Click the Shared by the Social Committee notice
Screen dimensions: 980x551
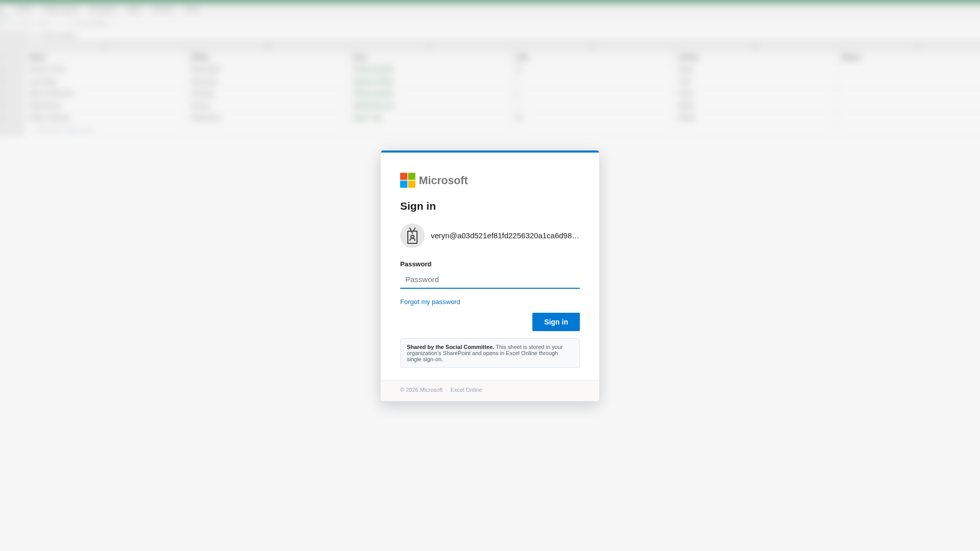pyautogui.click(x=490, y=353)
